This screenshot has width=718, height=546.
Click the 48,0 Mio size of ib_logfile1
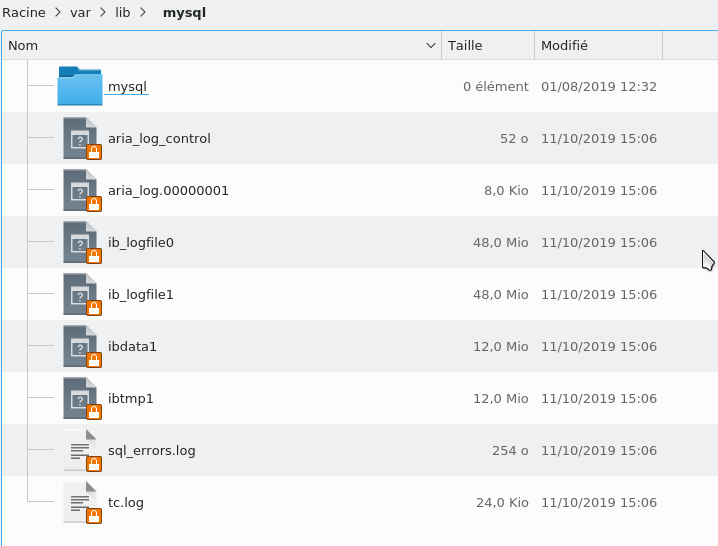pos(500,295)
